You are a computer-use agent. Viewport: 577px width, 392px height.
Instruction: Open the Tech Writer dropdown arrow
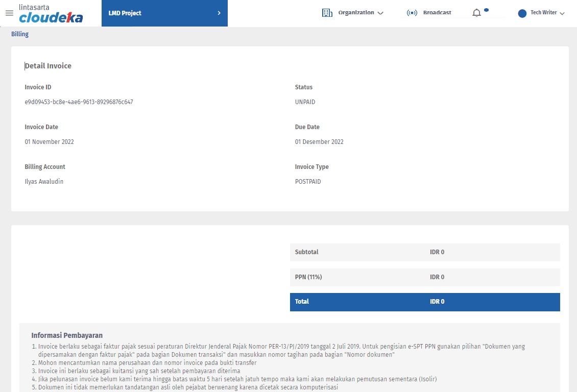tap(562, 13)
